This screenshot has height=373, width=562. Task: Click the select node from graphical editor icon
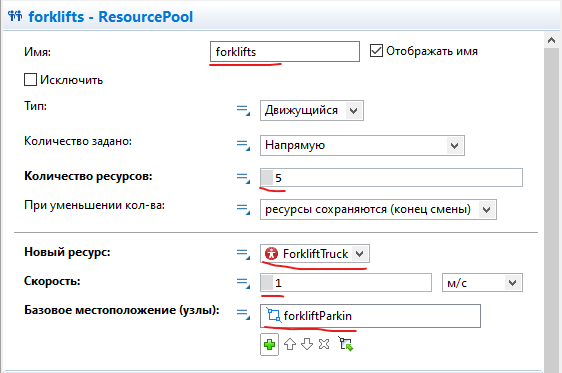pyautogui.click(x=346, y=344)
